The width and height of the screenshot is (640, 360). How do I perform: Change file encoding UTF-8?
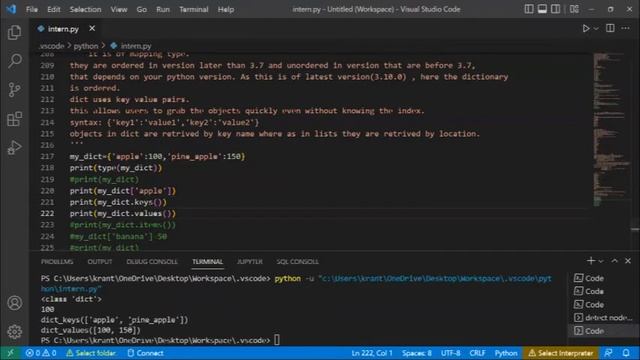[451, 353]
